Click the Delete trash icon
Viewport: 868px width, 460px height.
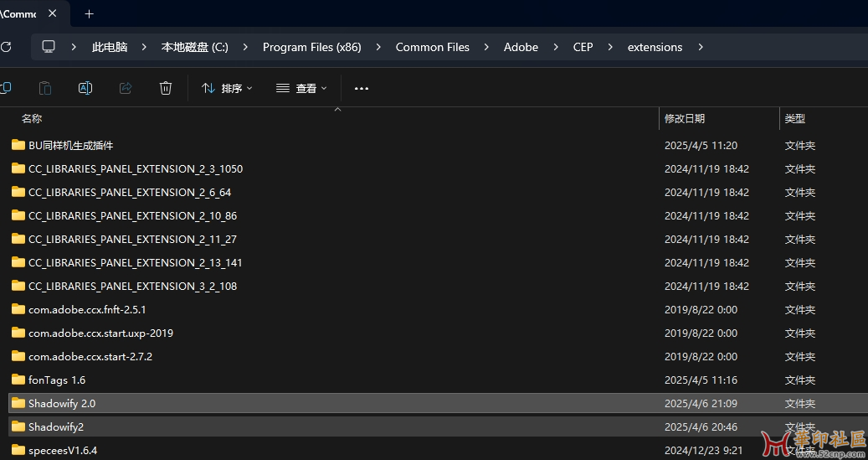(x=166, y=88)
